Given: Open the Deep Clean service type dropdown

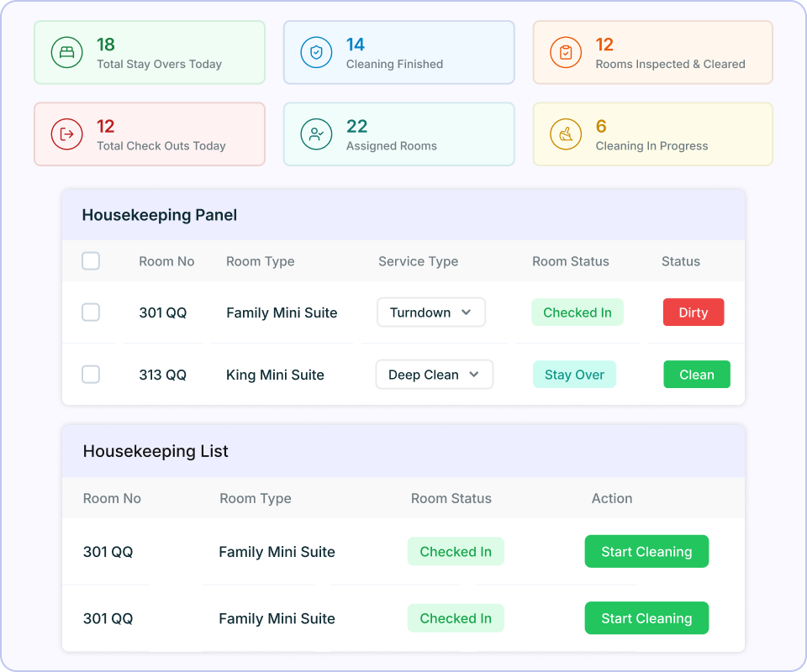Looking at the screenshot, I should tap(435, 375).
